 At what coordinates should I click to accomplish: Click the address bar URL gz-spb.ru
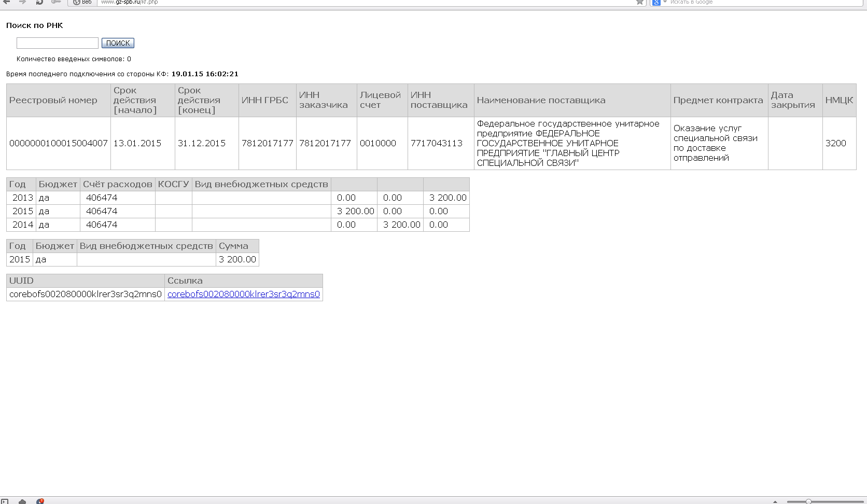click(130, 2)
